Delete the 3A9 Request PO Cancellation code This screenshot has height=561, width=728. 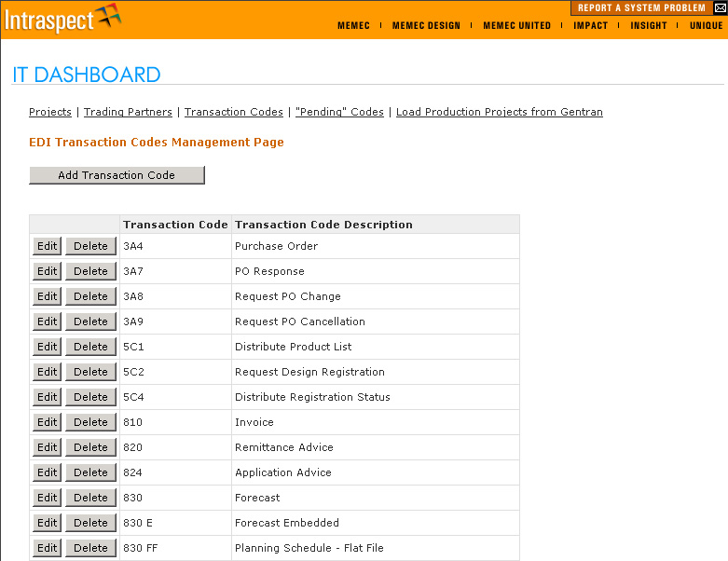coord(90,322)
